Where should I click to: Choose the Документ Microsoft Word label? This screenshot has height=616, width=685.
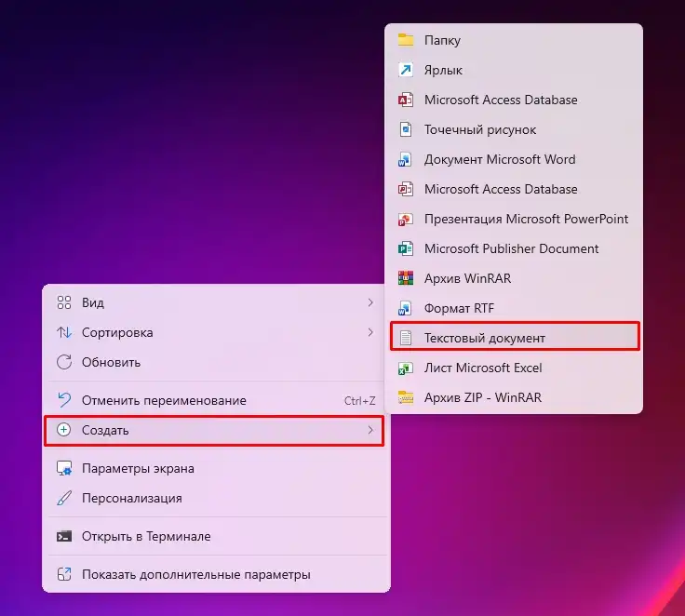click(x=500, y=159)
